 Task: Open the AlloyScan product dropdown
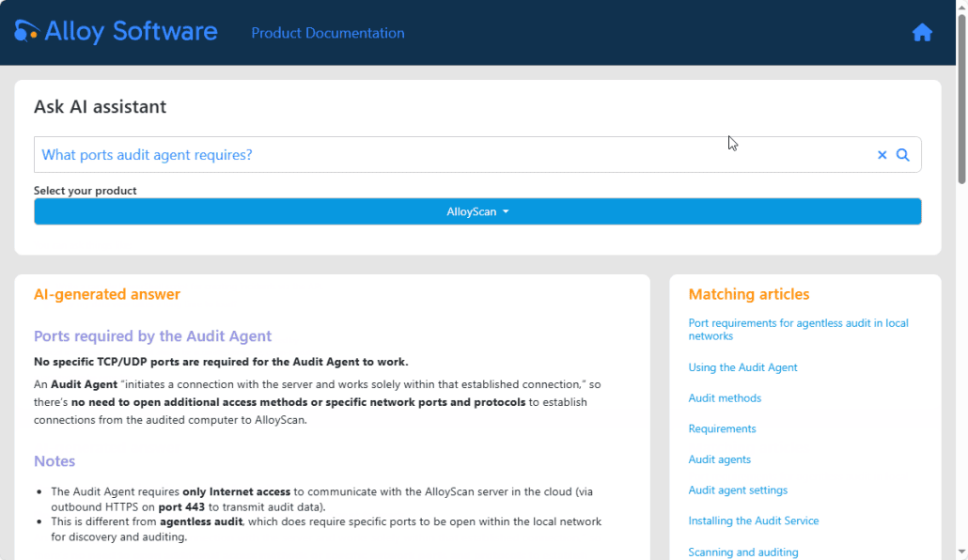477,211
